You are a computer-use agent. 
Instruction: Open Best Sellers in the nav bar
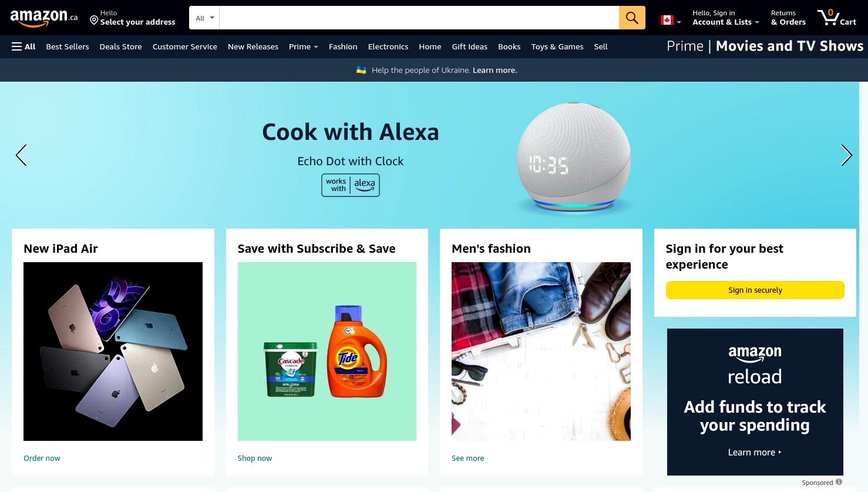point(68,46)
